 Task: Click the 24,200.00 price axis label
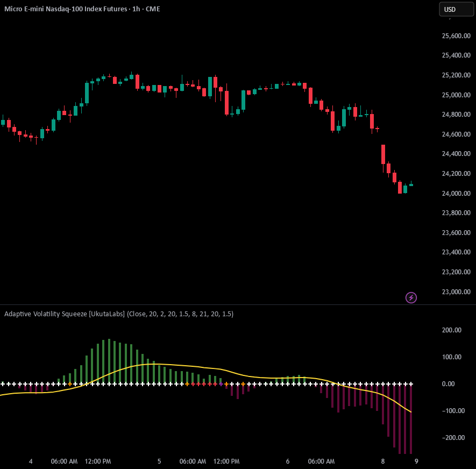pos(456,174)
